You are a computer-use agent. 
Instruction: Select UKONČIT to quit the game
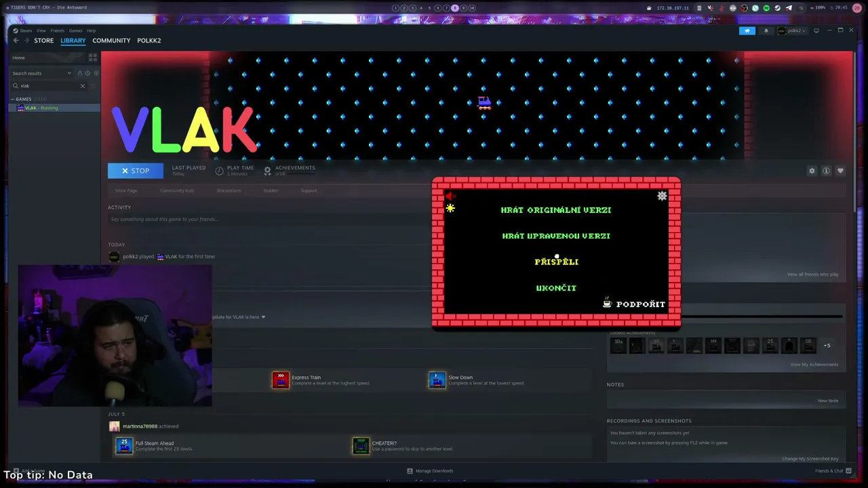click(556, 288)
